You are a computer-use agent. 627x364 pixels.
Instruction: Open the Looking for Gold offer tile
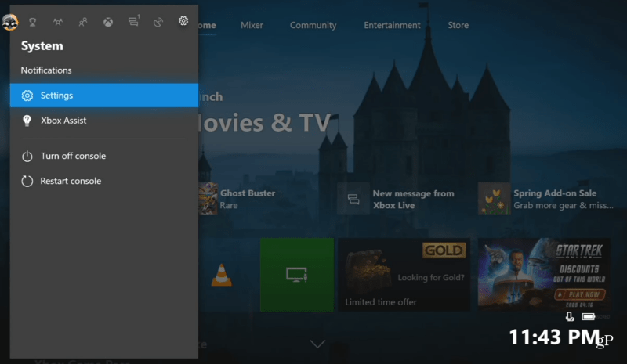click(404, 275)
